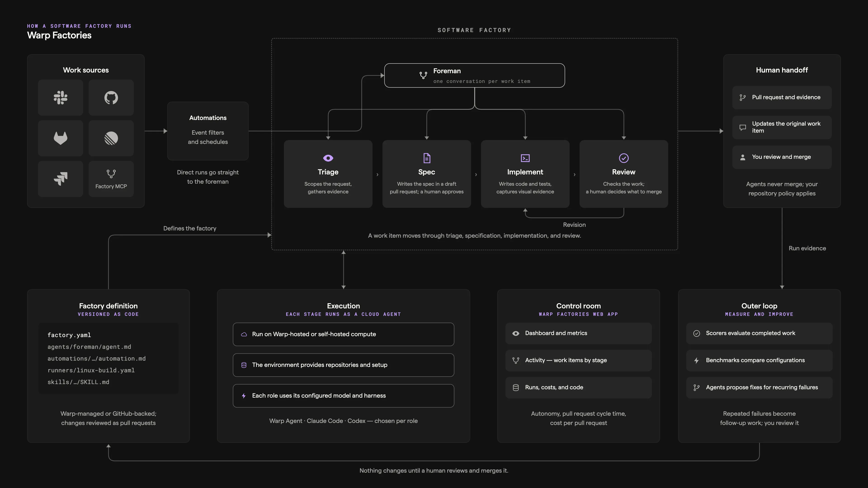Click the check icon beside Scorers evaluate completed work
This screenshot has width=868, height=488.
(697, 333)
